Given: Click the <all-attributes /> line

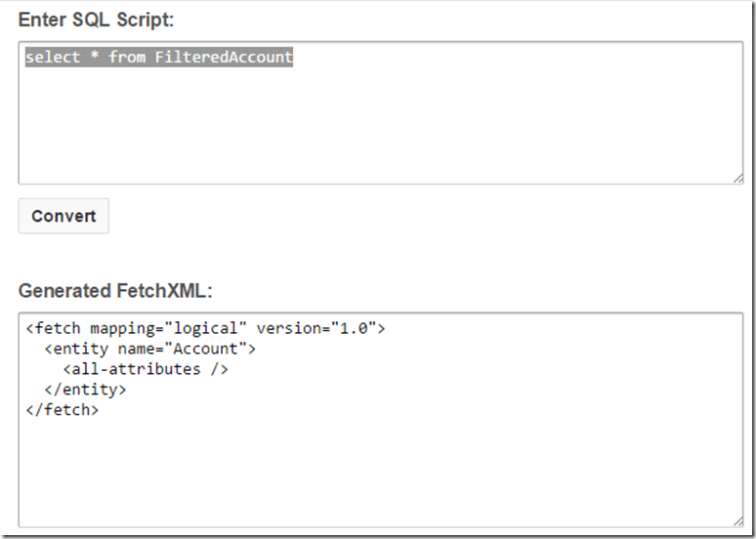Looking at the screenshot, I should [x=146, y=370].
